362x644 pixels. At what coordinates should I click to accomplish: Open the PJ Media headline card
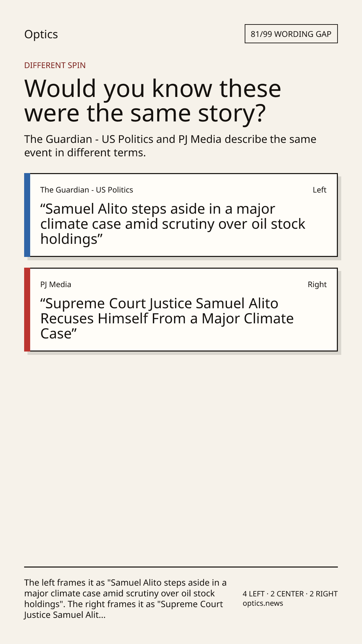pos(181,310)
